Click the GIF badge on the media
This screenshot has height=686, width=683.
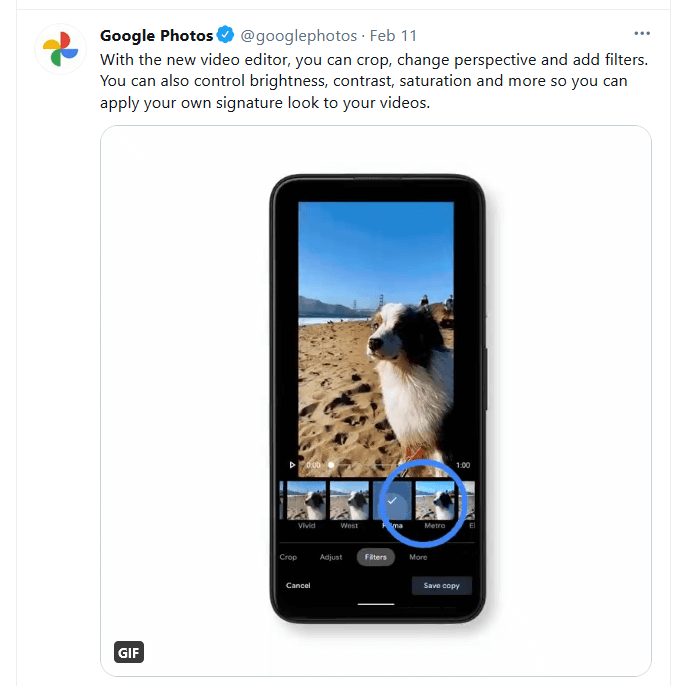(x=129, y=652)
